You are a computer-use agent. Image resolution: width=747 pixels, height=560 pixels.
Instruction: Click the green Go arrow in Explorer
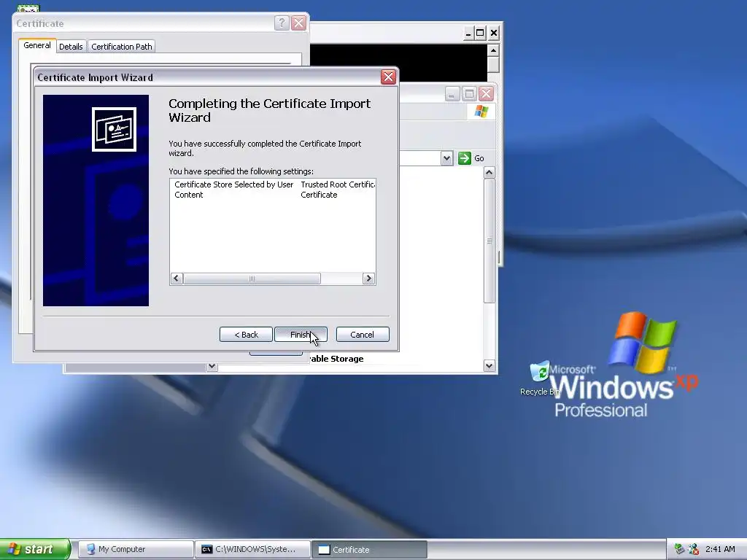[465, 158]
